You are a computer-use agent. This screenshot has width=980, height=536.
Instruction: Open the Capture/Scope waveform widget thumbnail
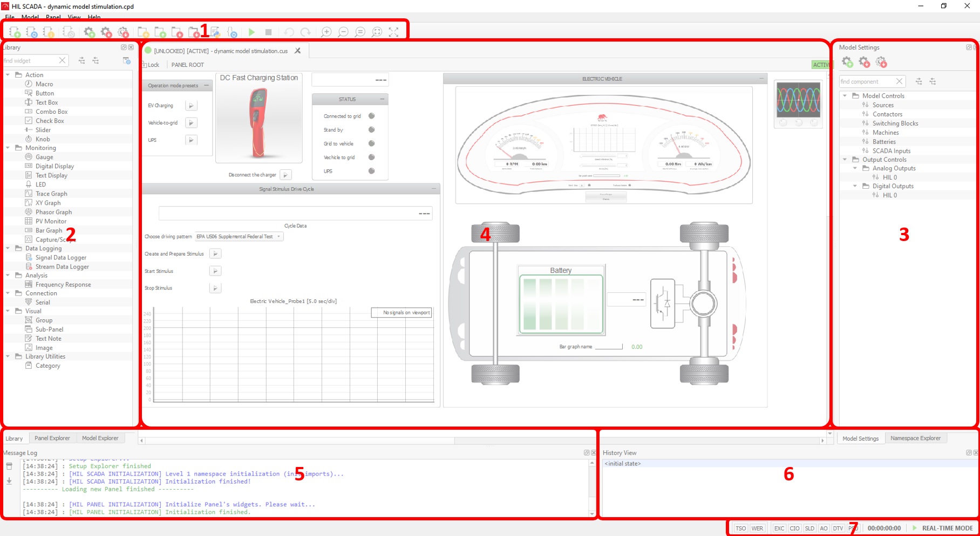(798, 100)
